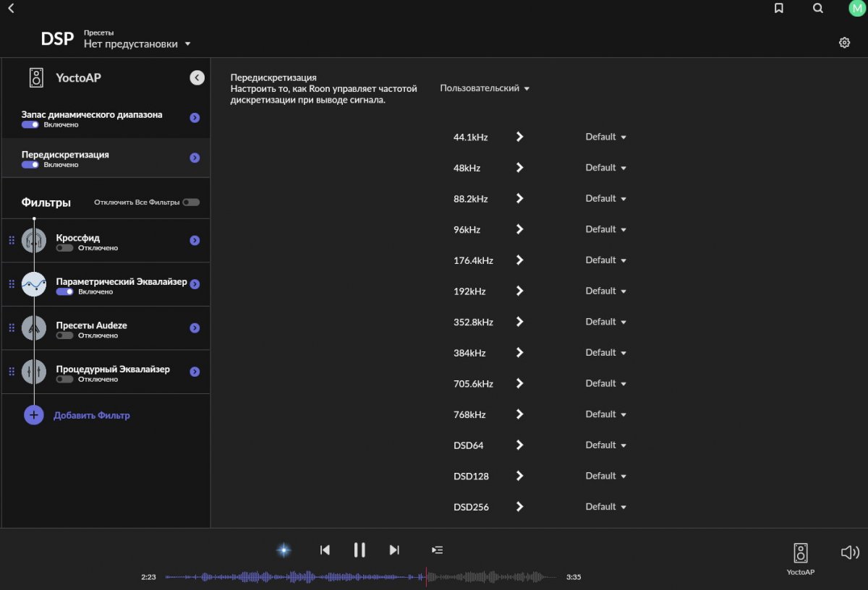Open Кроссфид filter settings arrow

point(195,241)
